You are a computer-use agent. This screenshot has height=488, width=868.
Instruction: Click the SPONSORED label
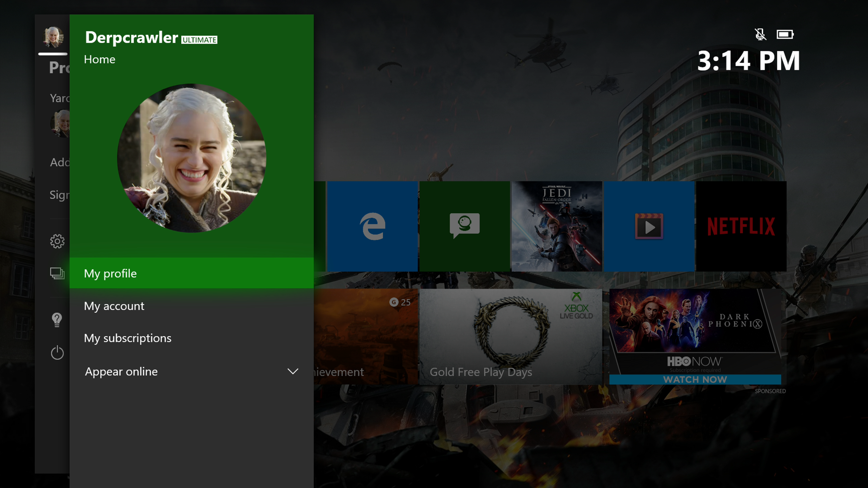point(770,391)
